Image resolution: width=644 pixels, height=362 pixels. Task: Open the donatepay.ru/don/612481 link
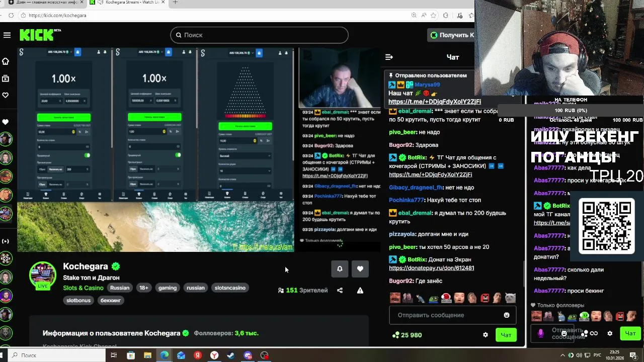pyautogui.click(x=432, y=268)
